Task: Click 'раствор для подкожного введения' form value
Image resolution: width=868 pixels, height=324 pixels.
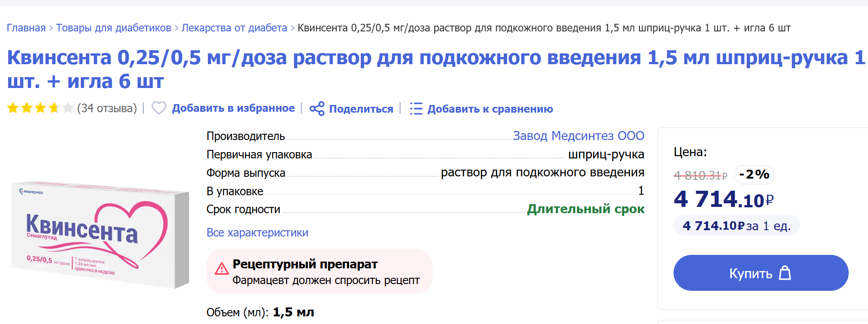Action: click(542, 172)
